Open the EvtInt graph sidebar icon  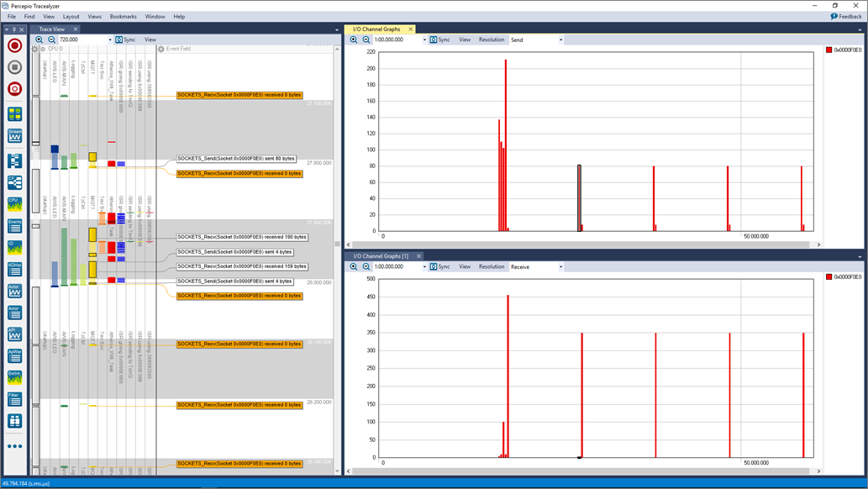click(14, 377)
